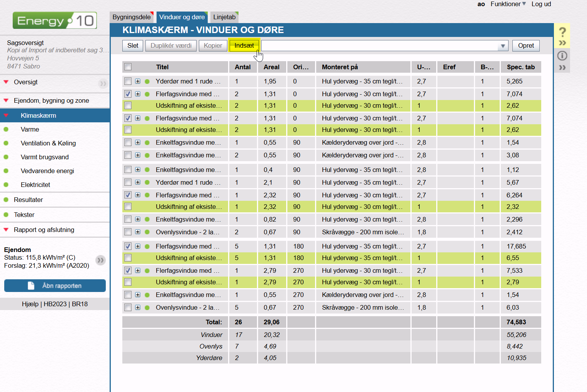Open the dropdown arrow next to Opret
587x392 pixels.
coord(502,46)
